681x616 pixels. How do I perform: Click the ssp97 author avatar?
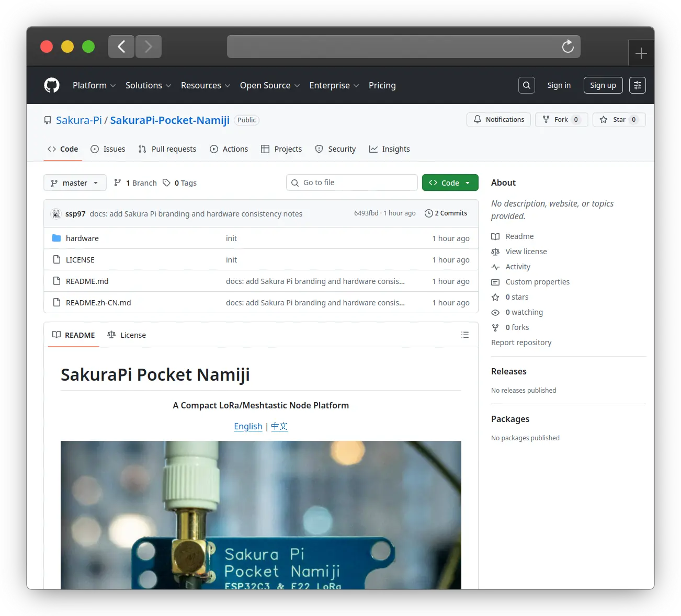56,214
